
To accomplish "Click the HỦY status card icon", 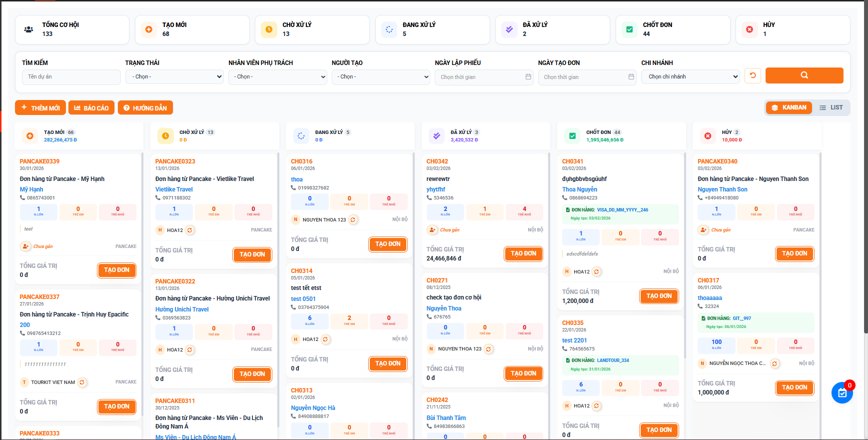I will [x=749, y=29].
